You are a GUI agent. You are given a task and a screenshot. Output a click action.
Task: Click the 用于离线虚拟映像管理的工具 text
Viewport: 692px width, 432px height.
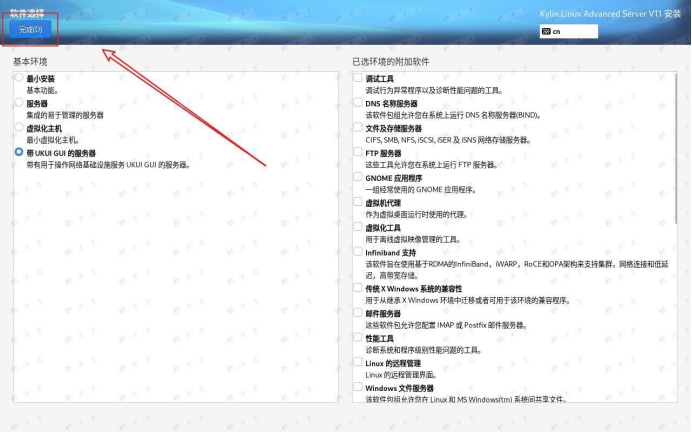coord(413,240)
